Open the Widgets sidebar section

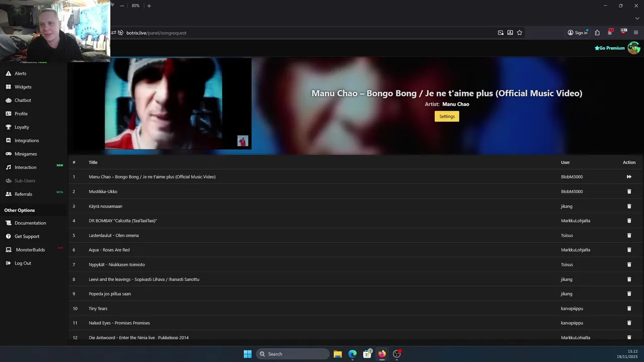coord(23,87)
